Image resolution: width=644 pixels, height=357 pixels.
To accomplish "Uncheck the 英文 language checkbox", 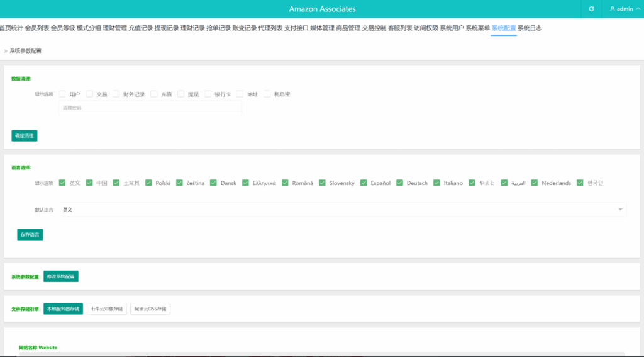I will (x=62, y=183).
